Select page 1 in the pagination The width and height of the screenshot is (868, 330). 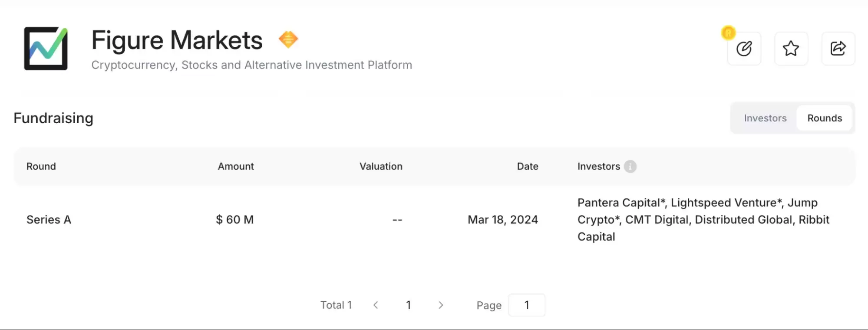tap(408, 305)
